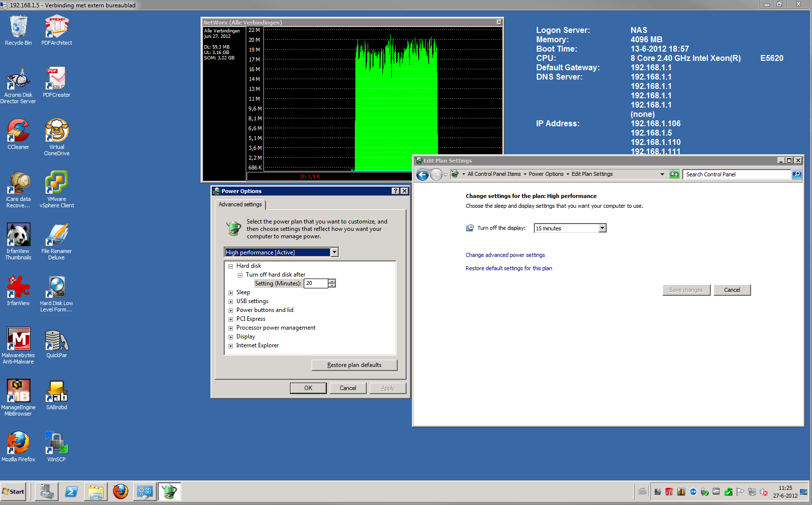The height and width of the screenshot is (505, 812).
Task: Click Restore default settings for this plan link
Action: click(x=509, y=268)
